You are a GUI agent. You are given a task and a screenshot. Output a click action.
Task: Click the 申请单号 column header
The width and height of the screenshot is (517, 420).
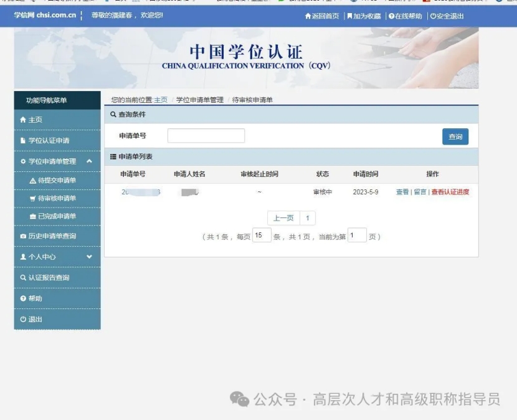133,174
